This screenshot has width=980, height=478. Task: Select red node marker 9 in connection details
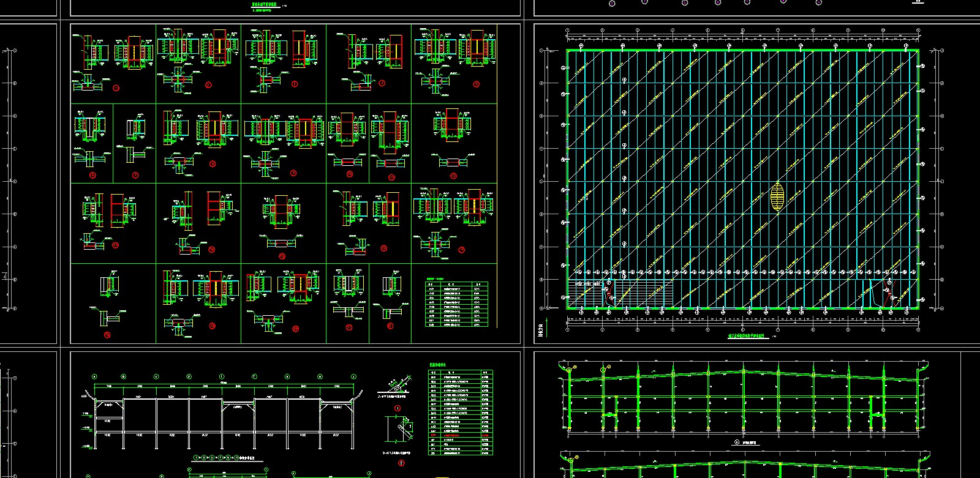tap(293, 173)
